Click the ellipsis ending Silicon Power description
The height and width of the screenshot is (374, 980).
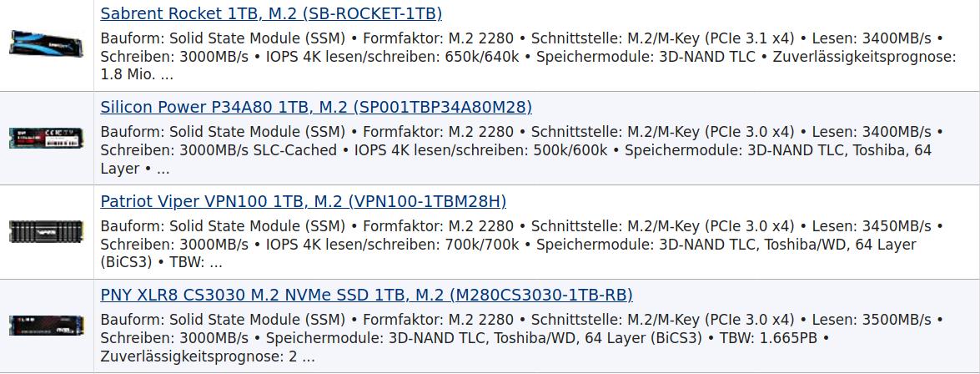pos(163,169)
